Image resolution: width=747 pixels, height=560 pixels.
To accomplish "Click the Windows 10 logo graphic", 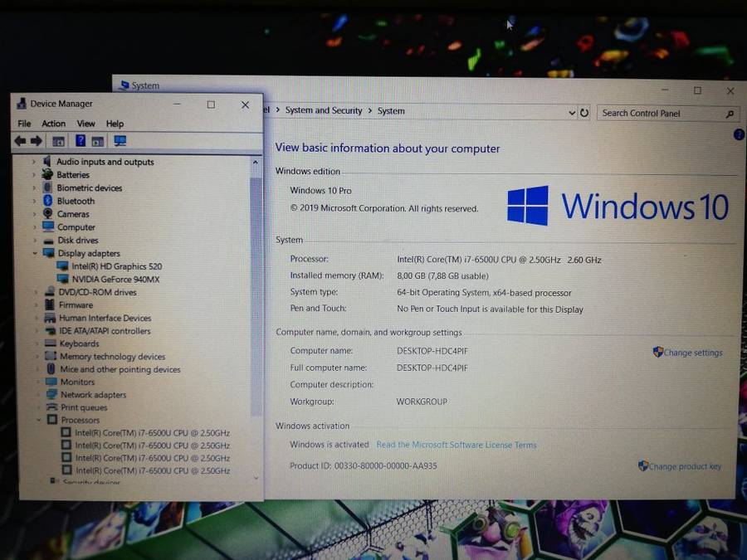I will tap(528, 204).
